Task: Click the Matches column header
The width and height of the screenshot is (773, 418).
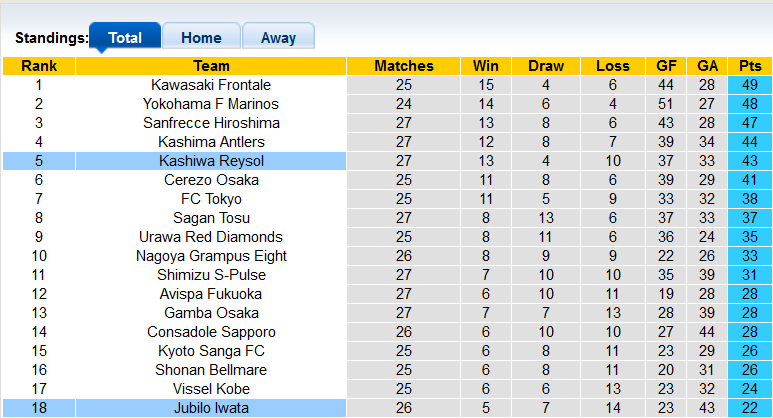Action: pos(404,66)
